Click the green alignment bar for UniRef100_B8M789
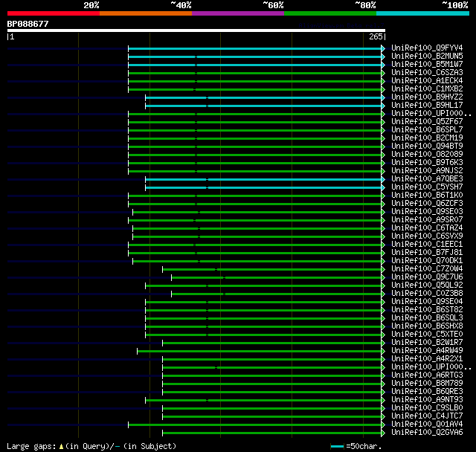 point(271,384)
